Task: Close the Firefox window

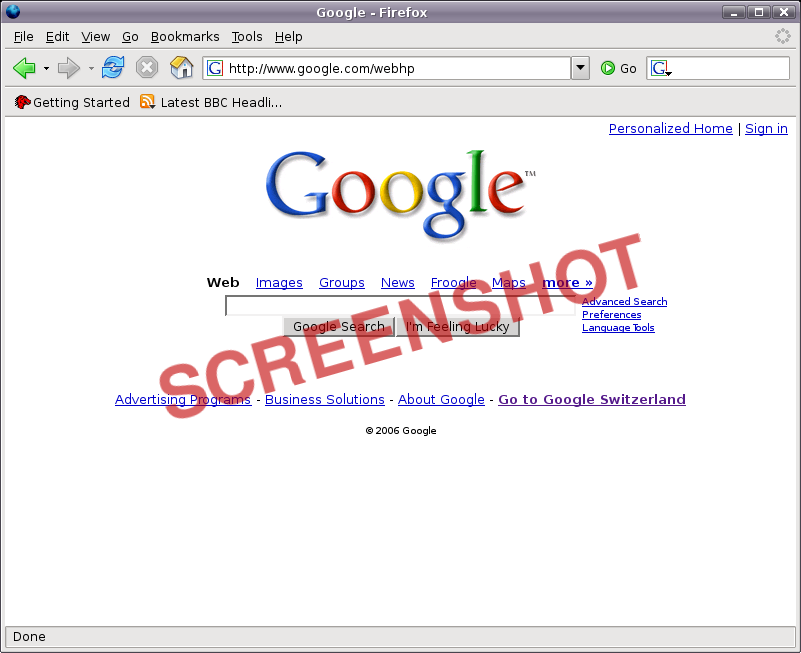Action: 784,12
